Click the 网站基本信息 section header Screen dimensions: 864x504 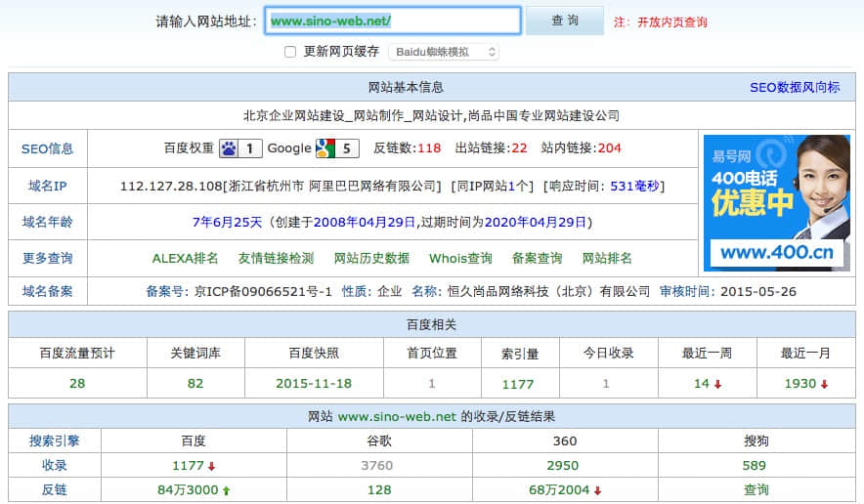point(407,87)
